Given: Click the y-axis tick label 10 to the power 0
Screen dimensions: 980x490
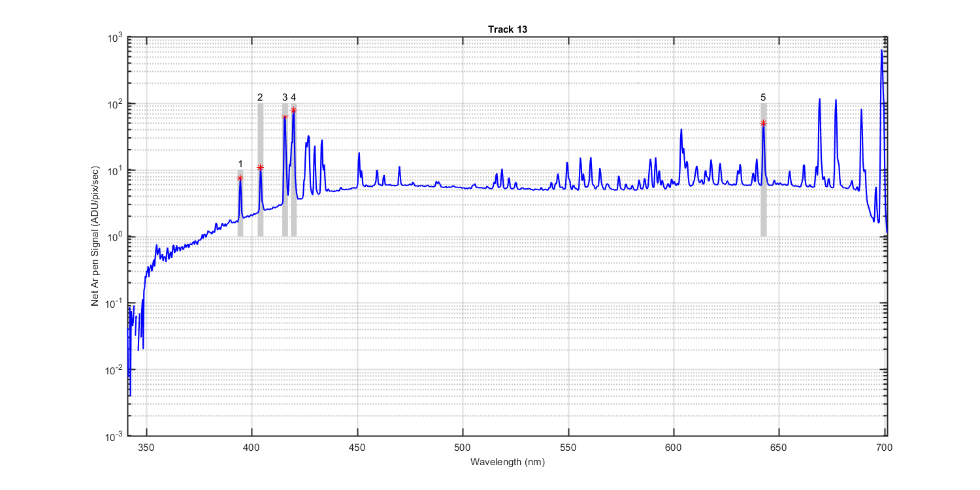Looking at the screenshot, I should click(x=116, y=237).
